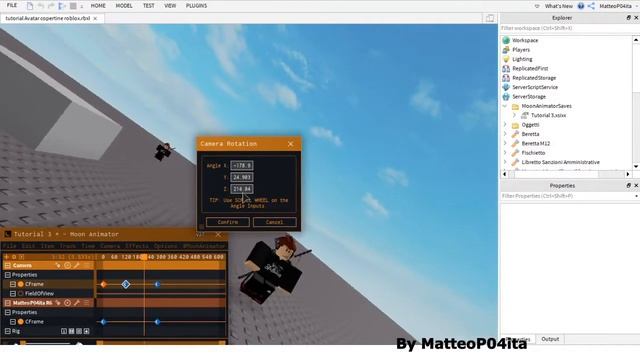Click the Explorer horizontal scroll right arrow
The height and width of the screenshot is (360, 640).
tap(628, 174)
